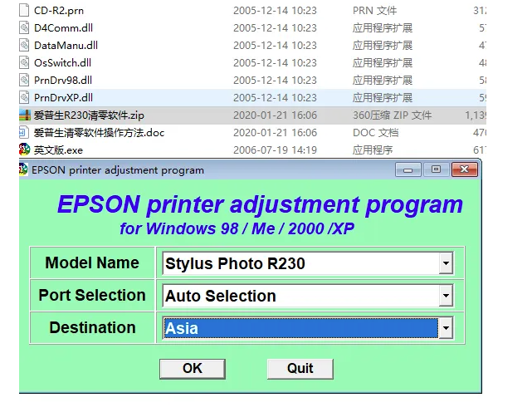Click the DataManu.dll file icon
The image size is (532, 417).
[x=24, y=45]
